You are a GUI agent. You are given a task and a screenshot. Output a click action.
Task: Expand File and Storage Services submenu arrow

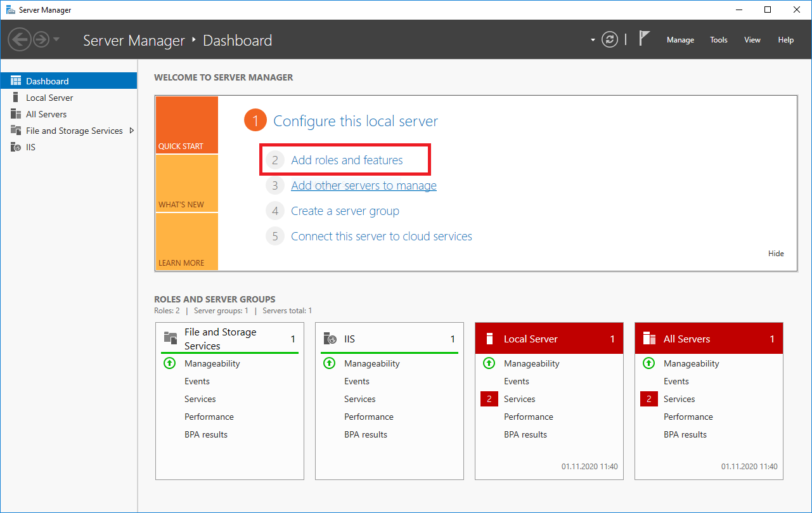point(132,131)
